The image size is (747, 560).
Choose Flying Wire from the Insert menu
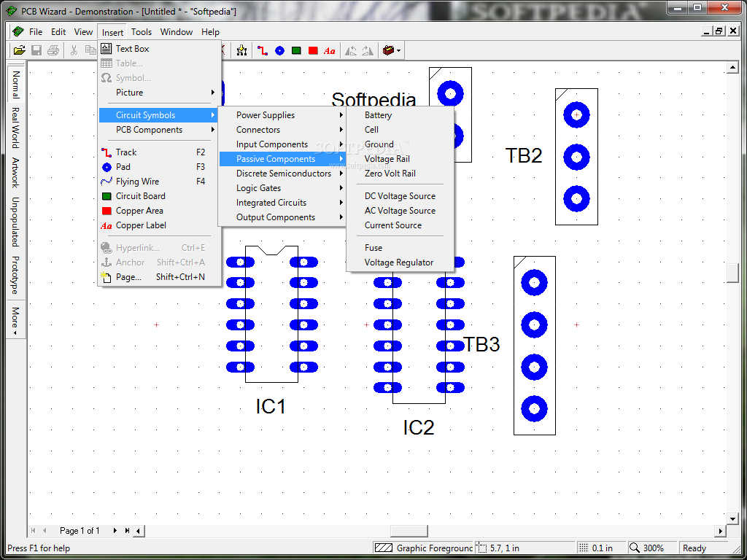160,182
